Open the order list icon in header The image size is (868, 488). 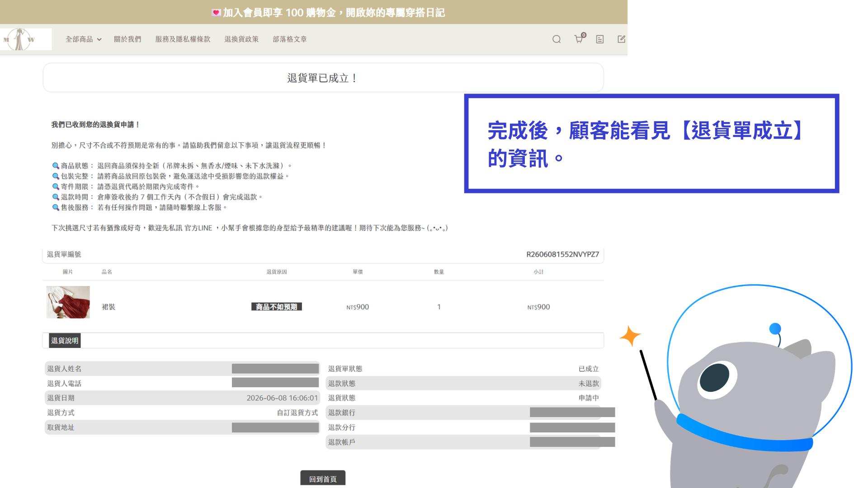click(600, 39)
